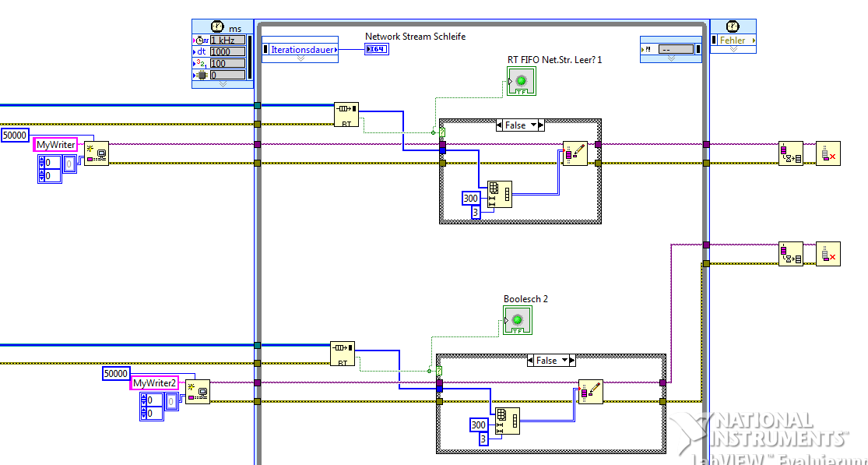Select the lower Flush Stream node
This screenshot has height=465, width=868.
pos(790,254)
